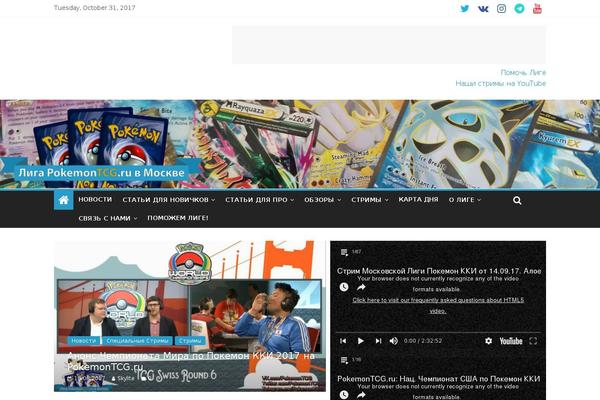Open the site search magnifier

(517, 200)
